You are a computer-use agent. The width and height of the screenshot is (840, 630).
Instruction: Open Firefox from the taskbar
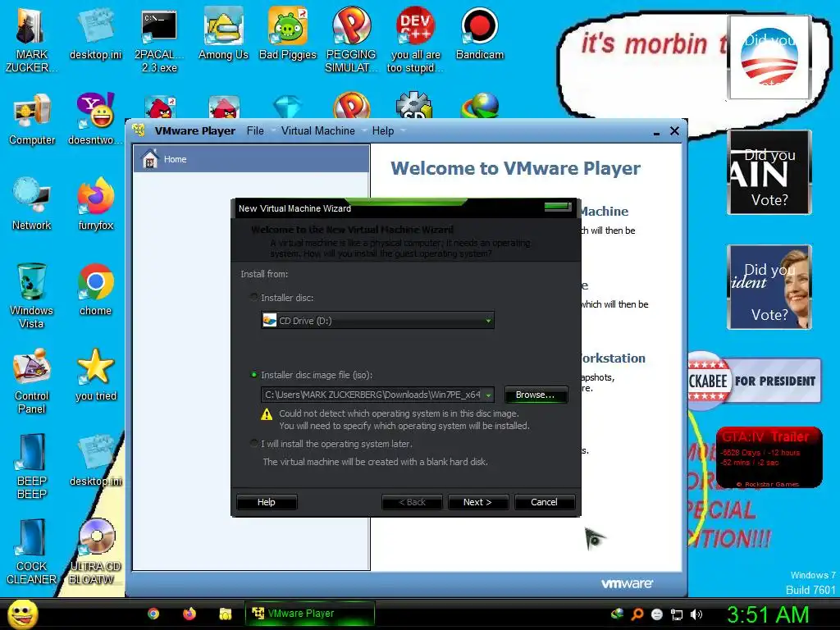pos(189,614)
